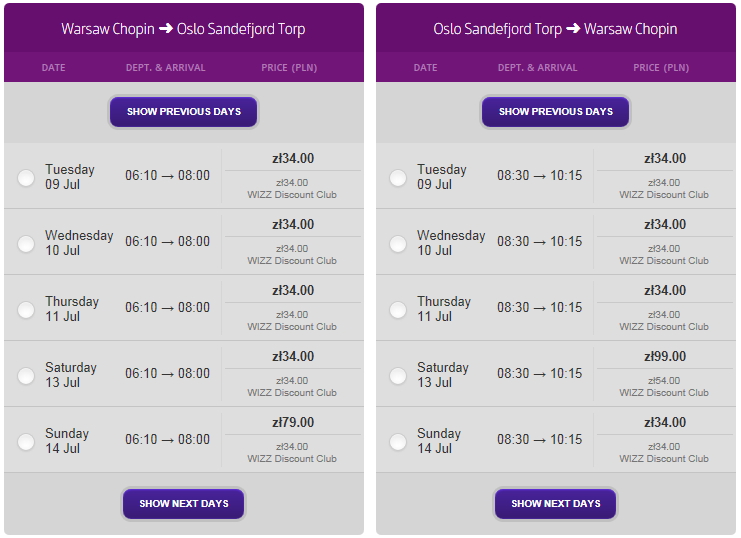Choose return Wednesday 10 Jul radio button

click(x=398, y=244)
